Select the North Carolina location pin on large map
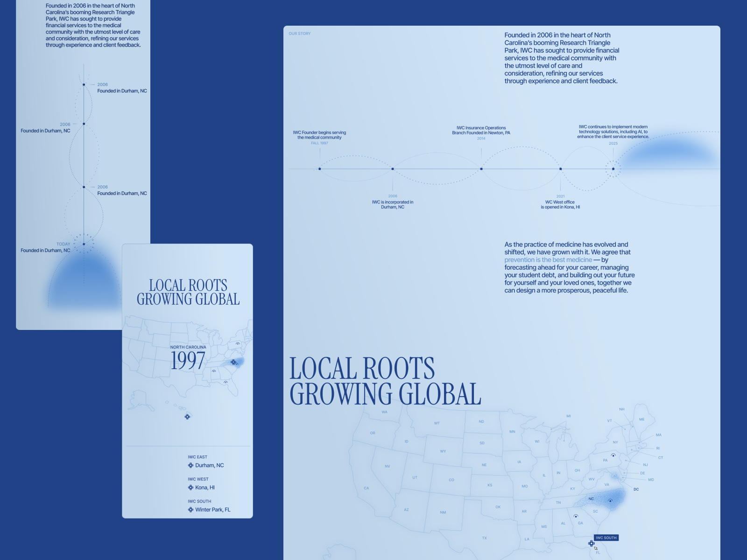 (610, 501)
